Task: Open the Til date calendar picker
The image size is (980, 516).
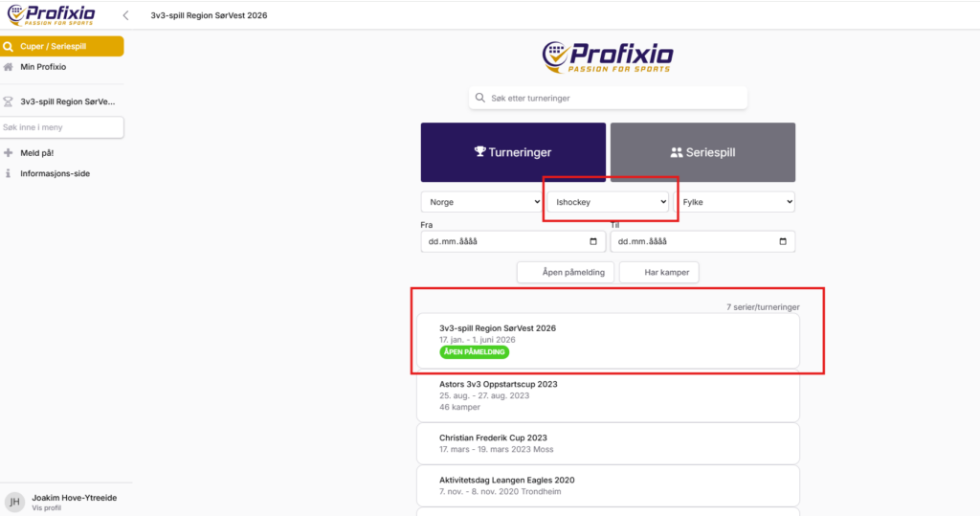Action: 784,241
